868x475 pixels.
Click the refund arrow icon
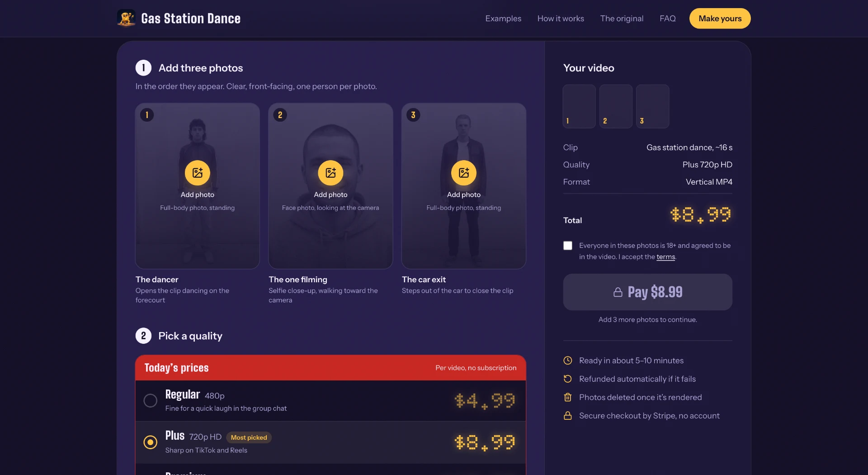(x=568, y=379)
